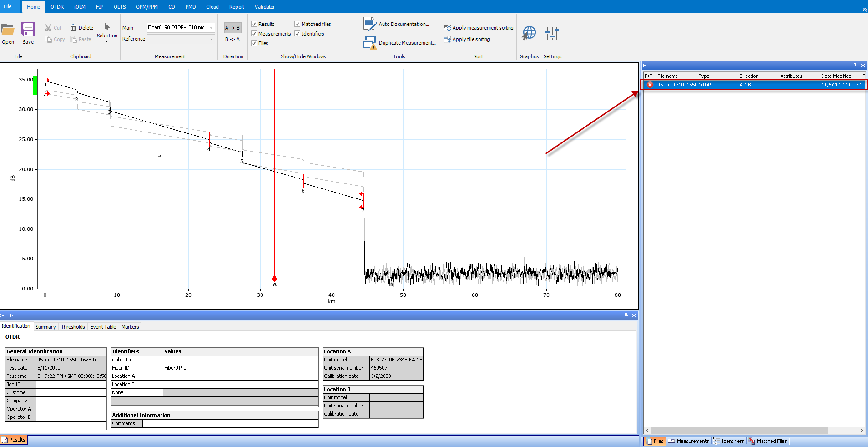
Task: Switch to Measurements bottom panel tab
Action: pyautogui.click(x=689, y=441)
